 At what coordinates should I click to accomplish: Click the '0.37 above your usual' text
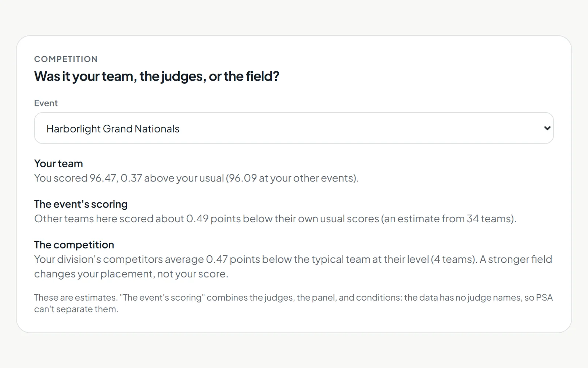click(172, 178)
